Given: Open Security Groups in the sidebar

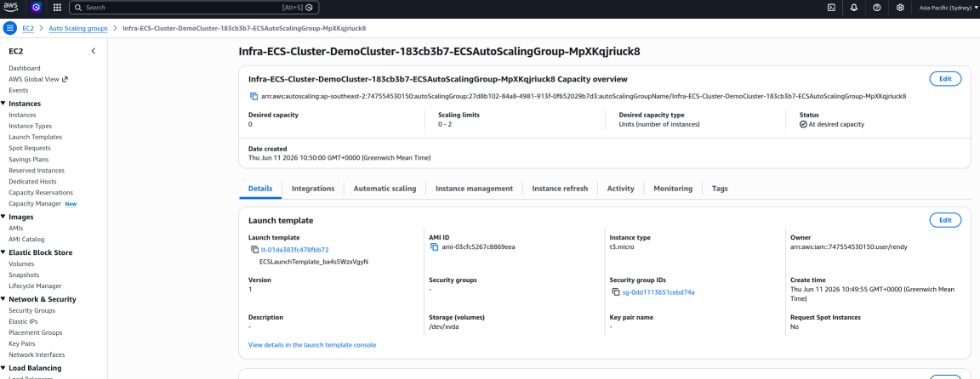Looking at the screenshot, I should [x=31, y=311].
